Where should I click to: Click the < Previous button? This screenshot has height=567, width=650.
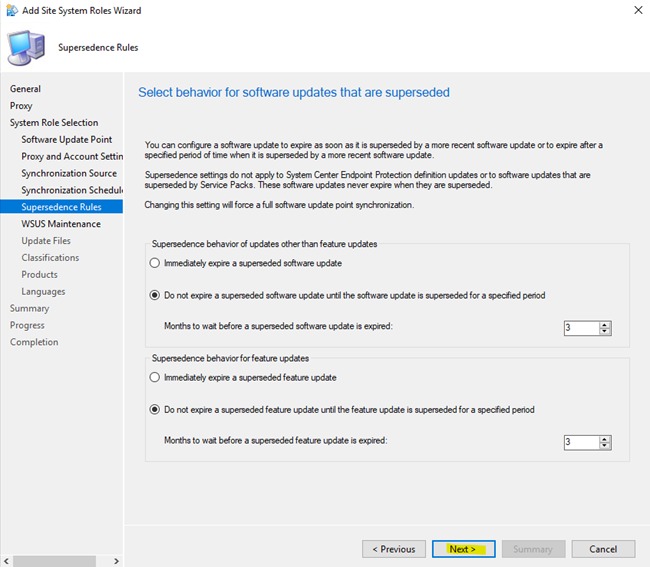(394, 549)
